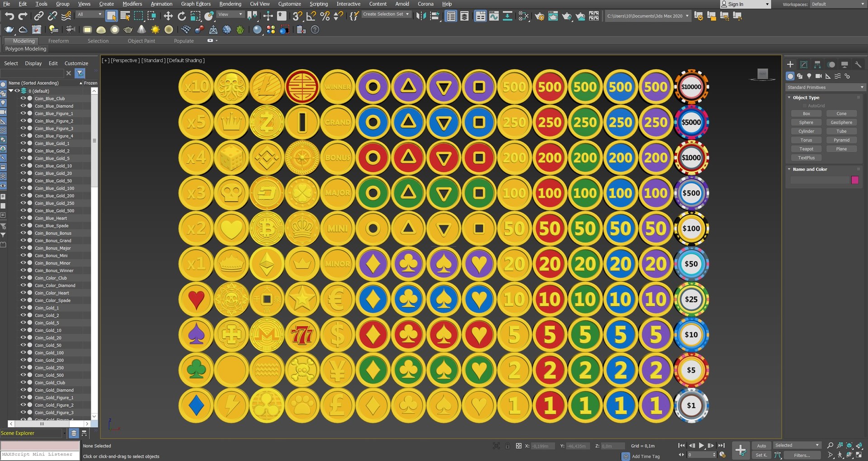Choose the Select and Rotate tool
This screenshot has width=868, height=461.
click(182, 16)
